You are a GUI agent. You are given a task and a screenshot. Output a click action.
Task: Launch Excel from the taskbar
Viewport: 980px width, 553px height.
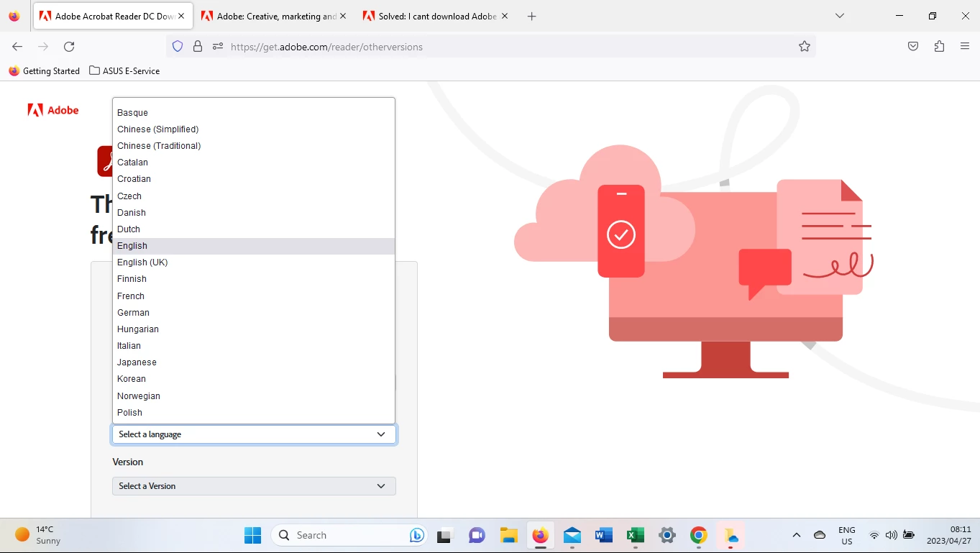(x=636, y=535)
